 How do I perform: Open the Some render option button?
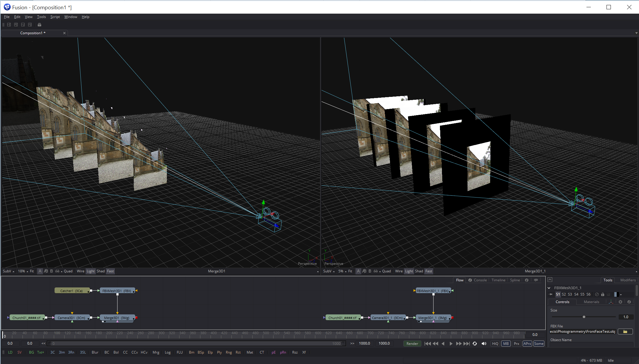pos(539,344)
